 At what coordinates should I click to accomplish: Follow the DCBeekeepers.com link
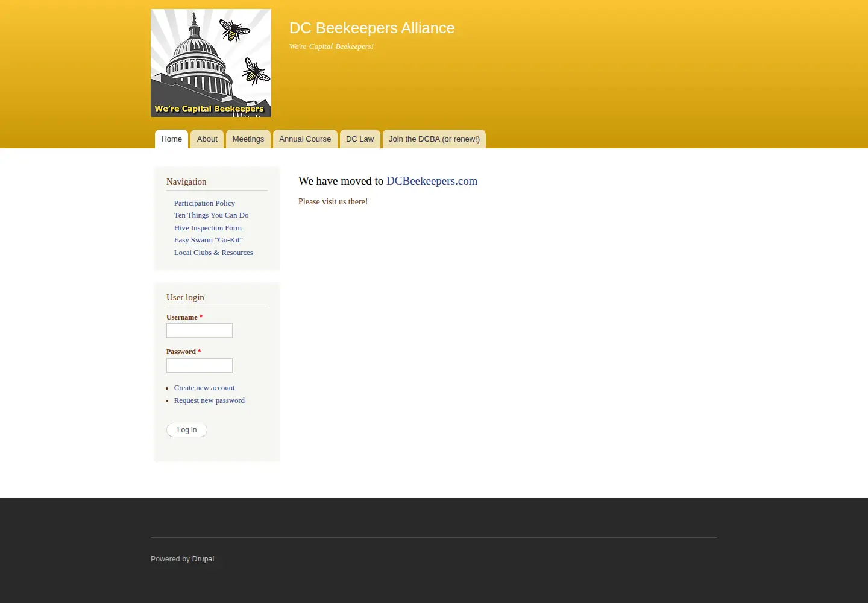click(x=432, y=181)
